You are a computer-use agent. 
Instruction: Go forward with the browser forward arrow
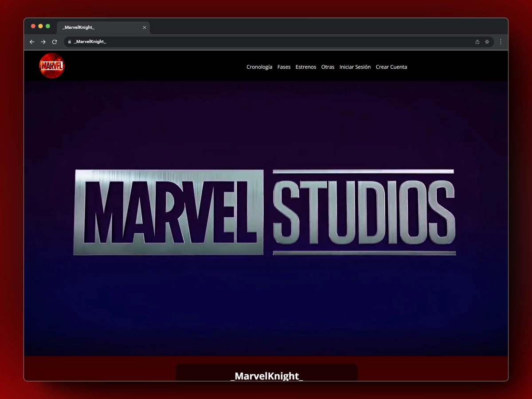(43, 42)
